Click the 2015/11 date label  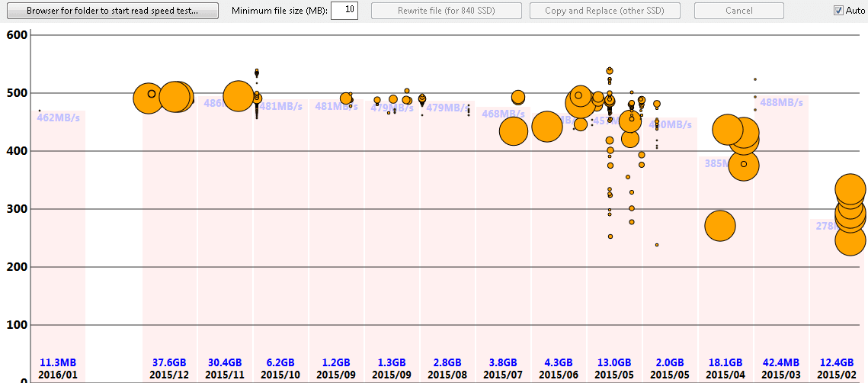click(x=225, y=375)
